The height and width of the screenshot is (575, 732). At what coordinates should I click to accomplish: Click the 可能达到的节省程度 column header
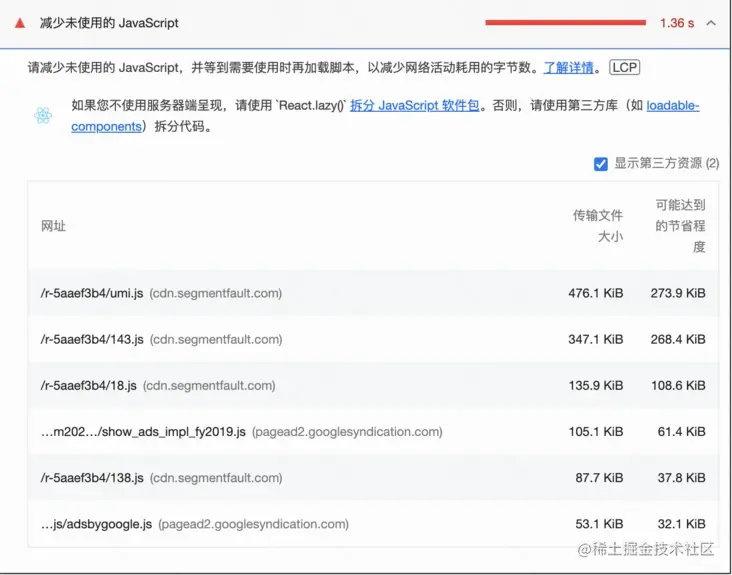(x=680, y=226)
